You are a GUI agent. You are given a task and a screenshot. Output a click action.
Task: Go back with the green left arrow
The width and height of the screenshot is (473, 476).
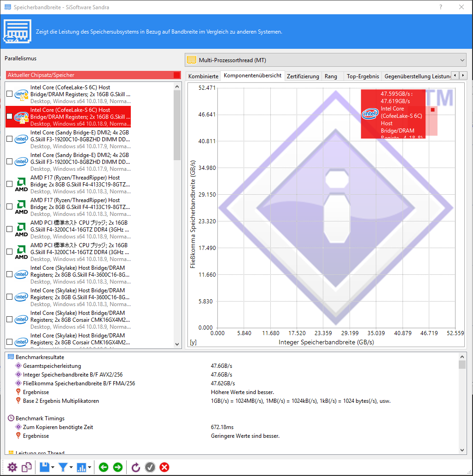click(104, 467)
